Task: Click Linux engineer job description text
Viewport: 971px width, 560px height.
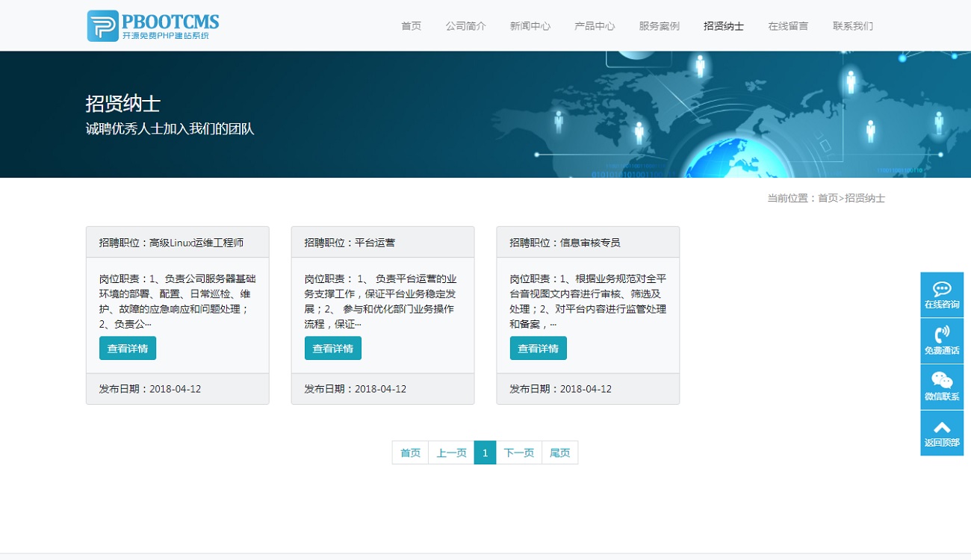Action: tap(178, 302)
